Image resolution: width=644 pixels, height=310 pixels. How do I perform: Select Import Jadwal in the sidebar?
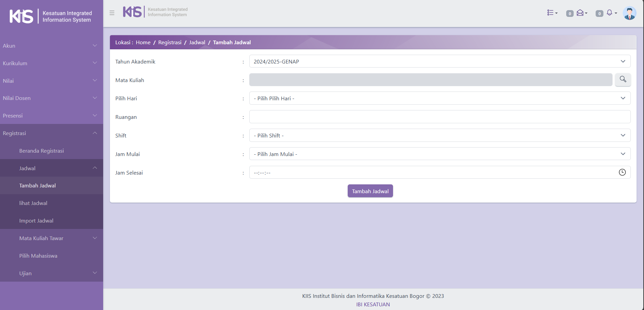[x=36, y=221]
